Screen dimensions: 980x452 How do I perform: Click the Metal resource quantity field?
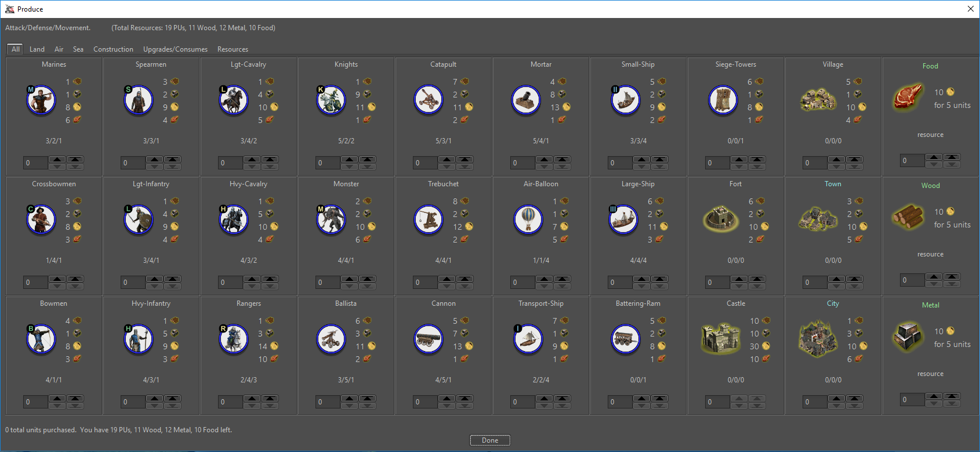(912, 400)
